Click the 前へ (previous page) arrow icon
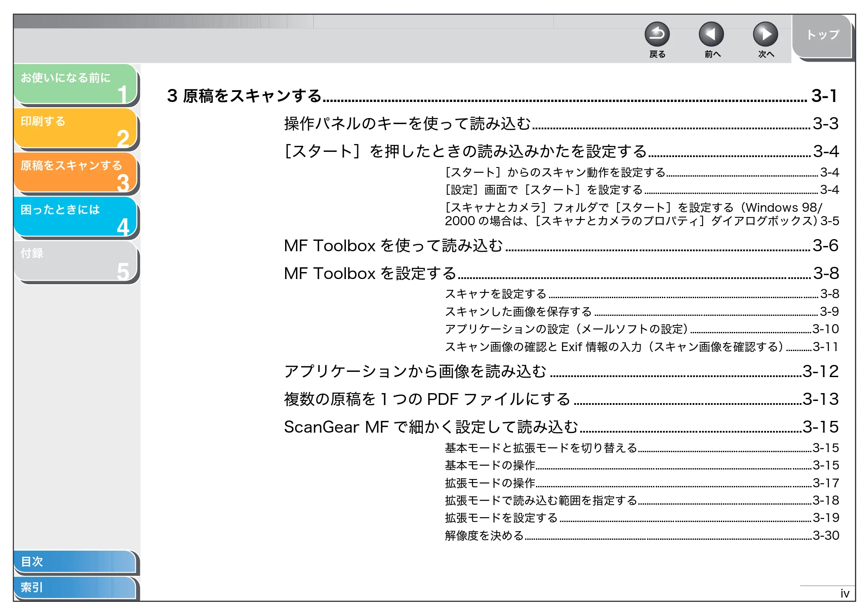The image size is (868, 614). click(711, 34)
